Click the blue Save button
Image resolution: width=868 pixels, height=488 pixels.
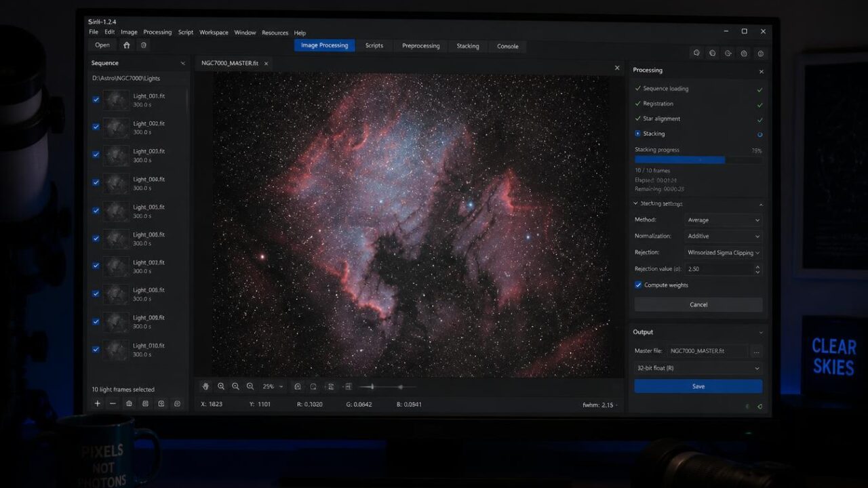698,386
